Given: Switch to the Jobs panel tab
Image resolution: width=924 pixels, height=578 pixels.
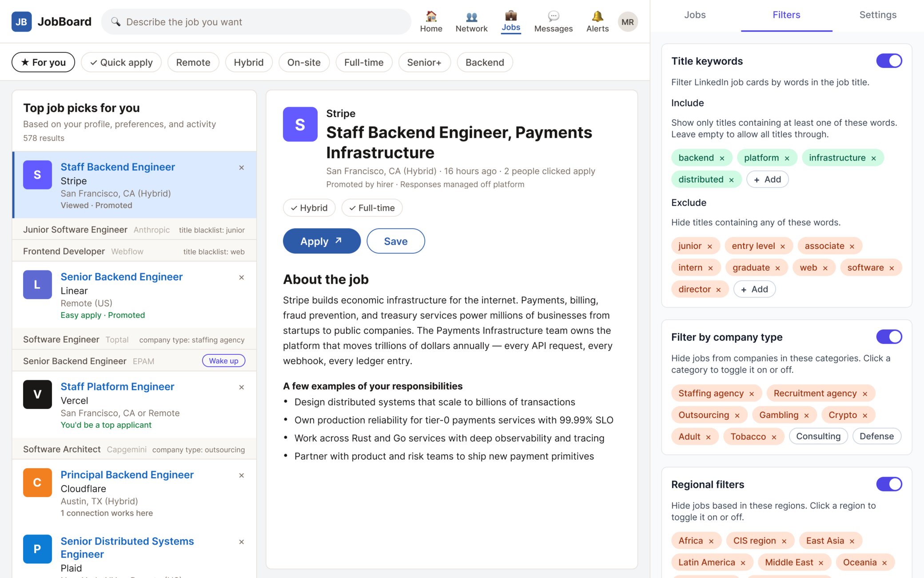Looking at the screenshot, I should tap(695, 15).
